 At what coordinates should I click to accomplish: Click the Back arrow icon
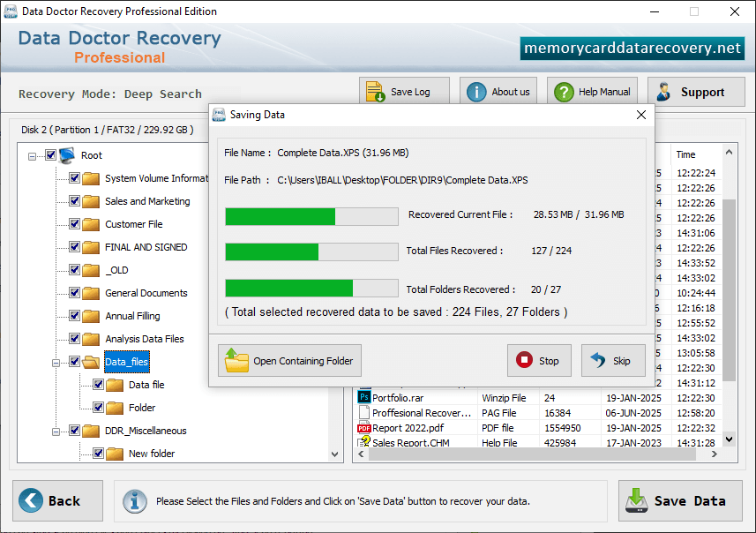31,500
